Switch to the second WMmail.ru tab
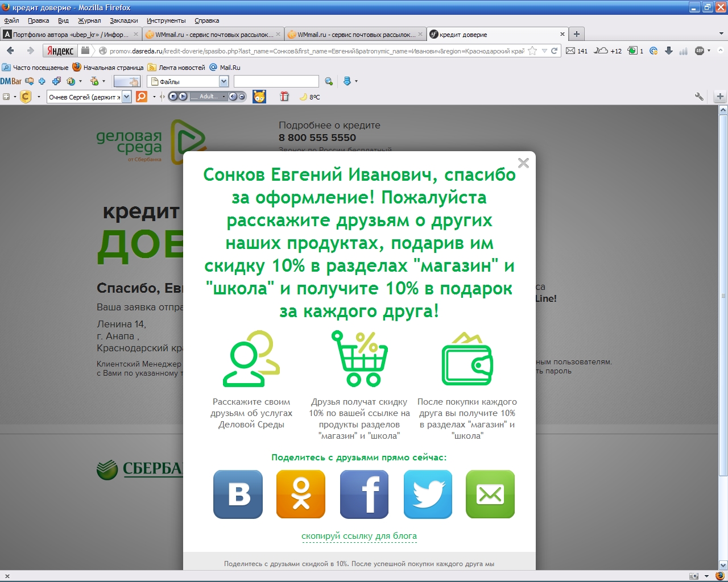The height and width of the screenshot is (582, 728). click(355, 34)
